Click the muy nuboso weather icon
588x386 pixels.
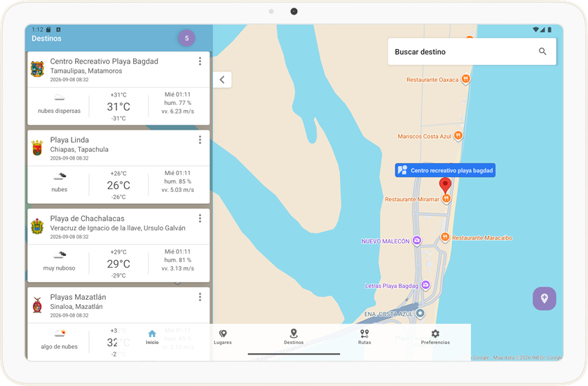tap(60, 255)
